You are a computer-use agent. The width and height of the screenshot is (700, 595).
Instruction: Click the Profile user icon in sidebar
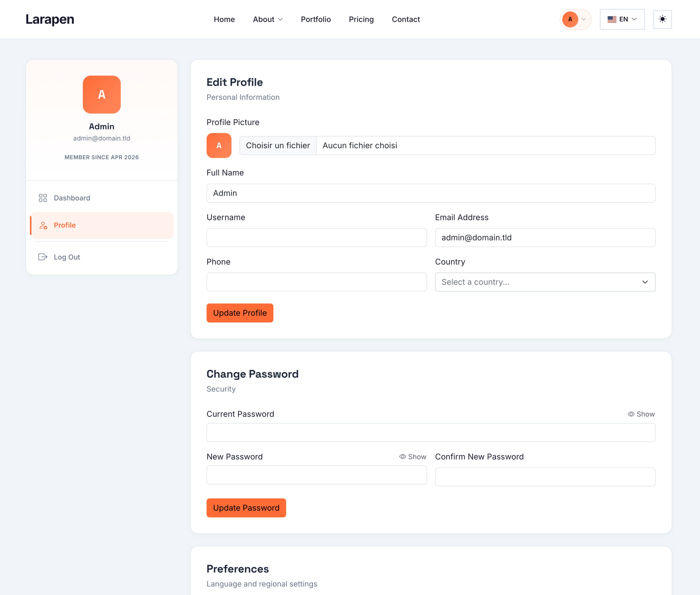pos(43,225)
